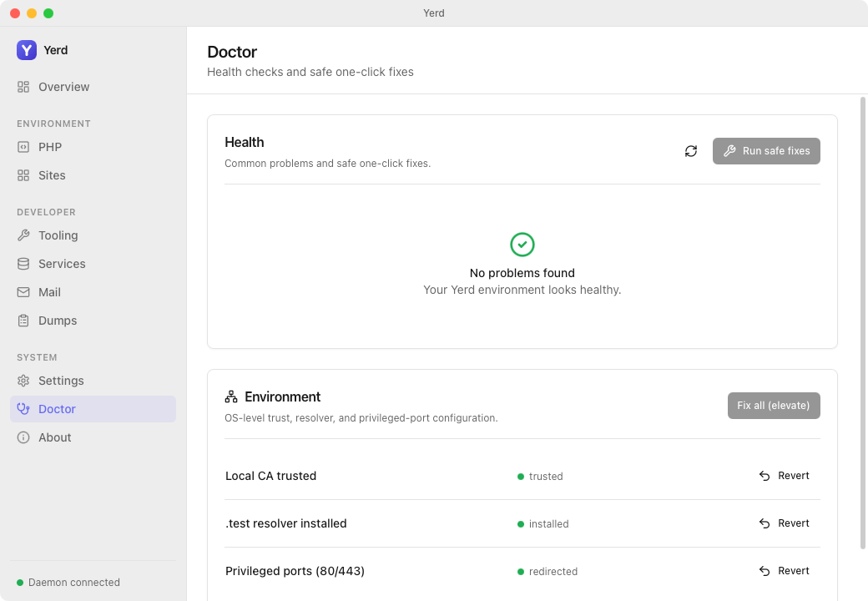Click the Environment network icon
The height and width of the screenshot is (601, 868).
pyautogui.click(x=231, y=396)
